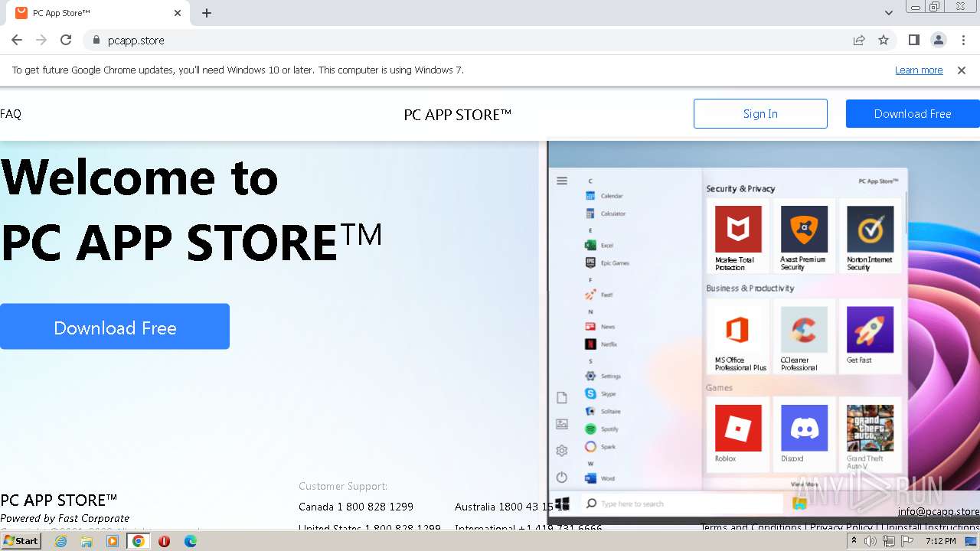Screen dimensions: 980x551
Task: Click Canada 1 800 828 1299 number
Action: click(x=356, y=507)
